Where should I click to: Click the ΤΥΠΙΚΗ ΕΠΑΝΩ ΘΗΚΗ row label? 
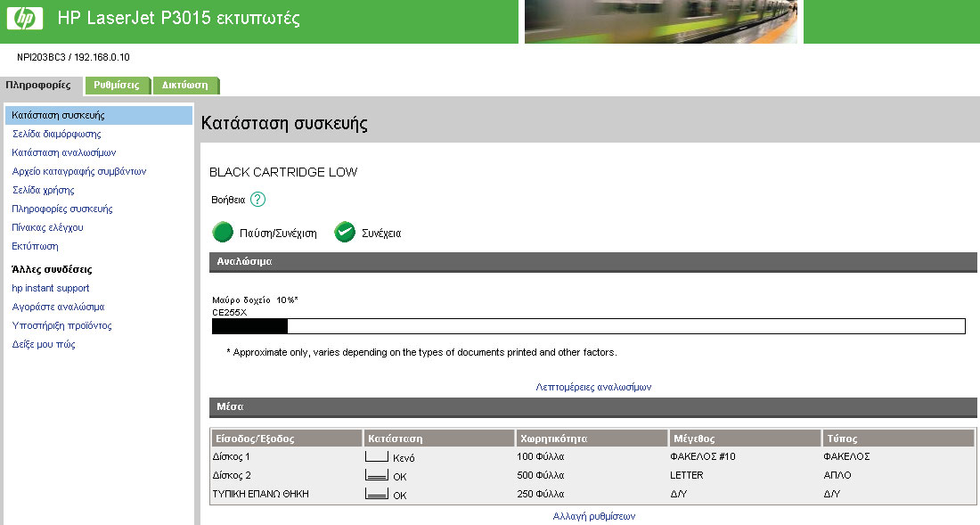tap(261, 494)
